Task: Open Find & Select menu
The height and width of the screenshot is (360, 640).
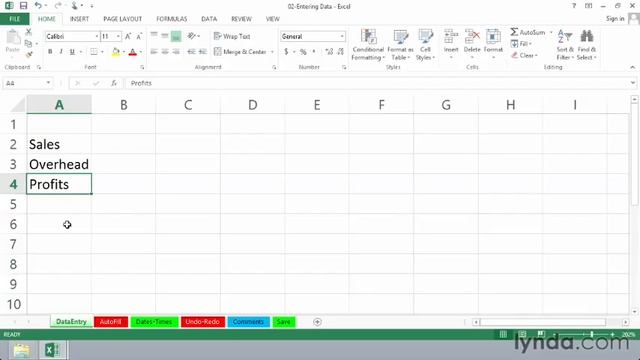Action: (x=587, y=45)
